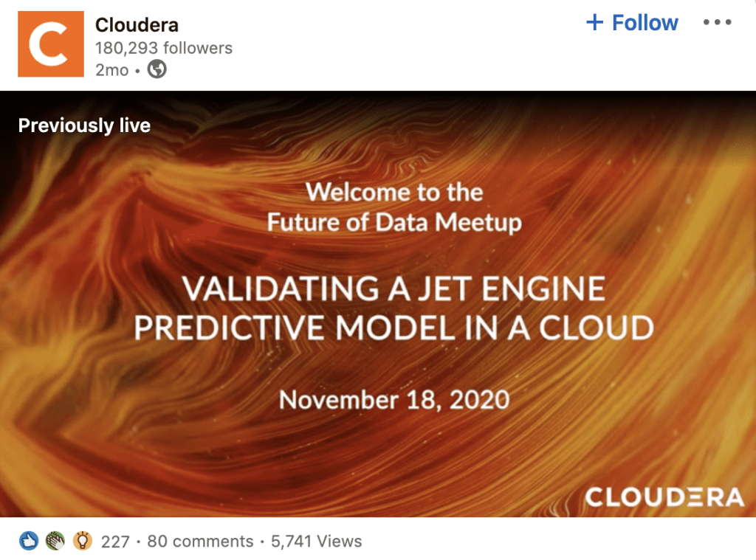The height and width of the screenshot is (560, 756).
Task: Click the 180,293 followers count
Action: [163, 48]
